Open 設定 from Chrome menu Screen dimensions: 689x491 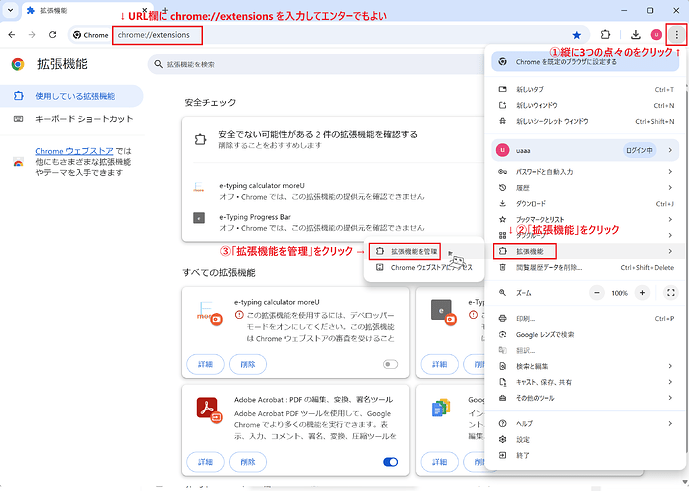(585, 440)
